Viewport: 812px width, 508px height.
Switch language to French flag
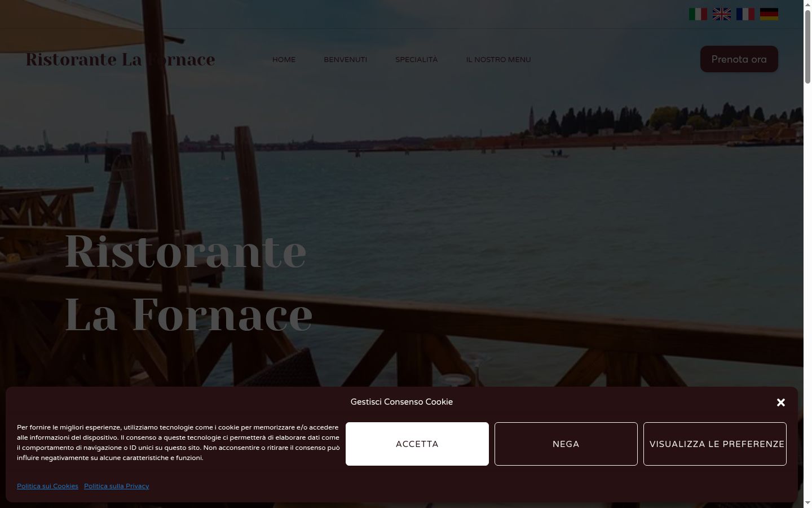[x=745, y=14]
